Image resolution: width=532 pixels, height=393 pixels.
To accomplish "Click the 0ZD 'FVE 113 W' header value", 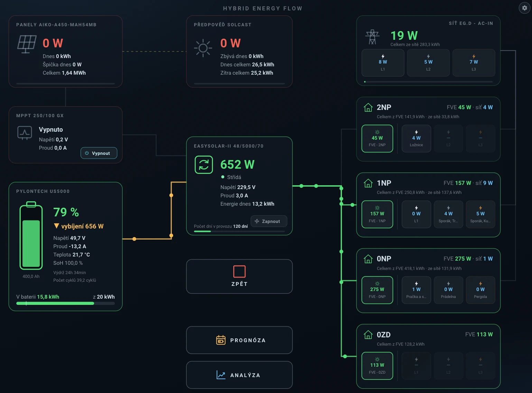I will point(479,334).
